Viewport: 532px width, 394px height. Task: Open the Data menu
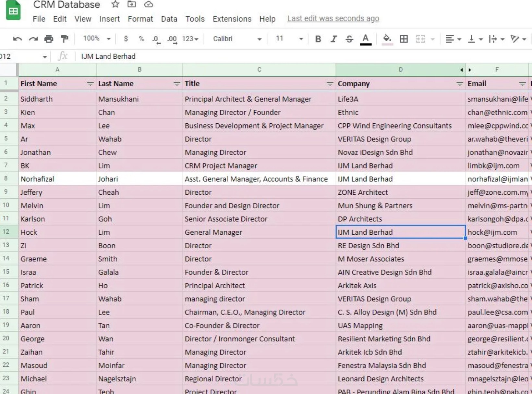[x=169, y=19]
